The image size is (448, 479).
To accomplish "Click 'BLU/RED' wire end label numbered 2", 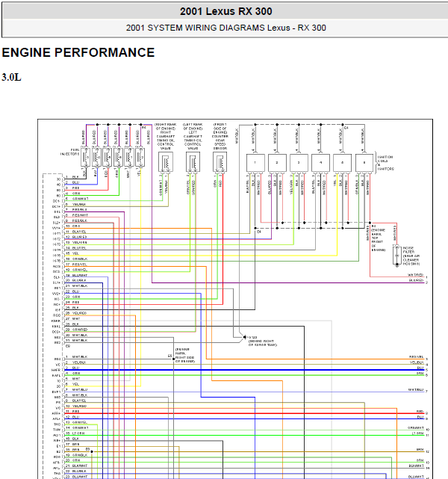I will [416, 280].
